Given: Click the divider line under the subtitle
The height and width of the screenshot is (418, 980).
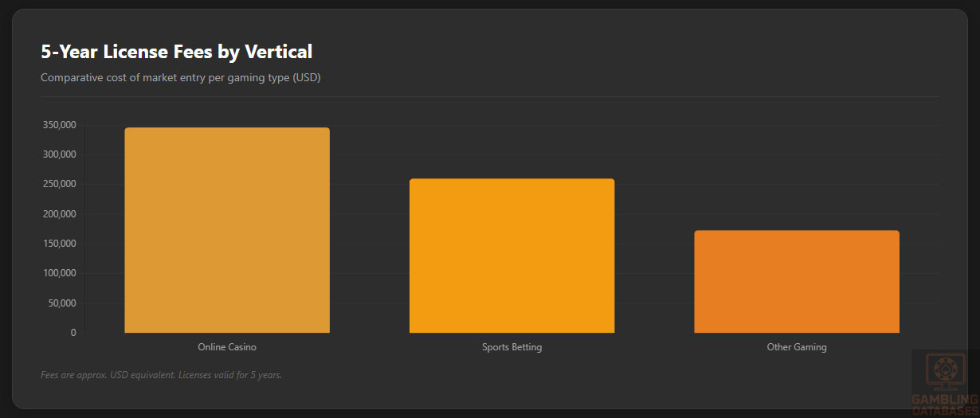Looking at the screenshot, I should pyautogui.click(x=490, y=97).
